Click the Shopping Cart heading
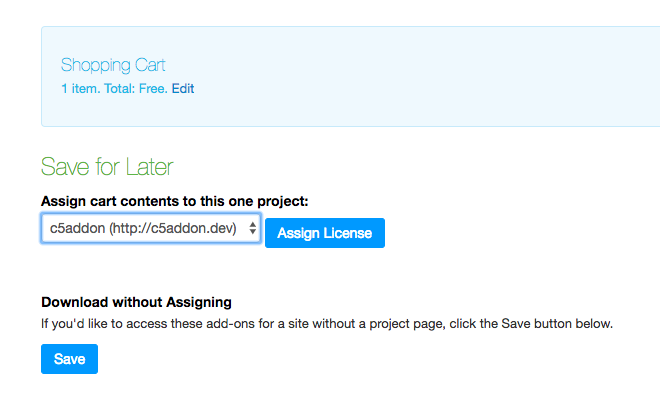This screenshot has height=401, width=660. (113, 65)
